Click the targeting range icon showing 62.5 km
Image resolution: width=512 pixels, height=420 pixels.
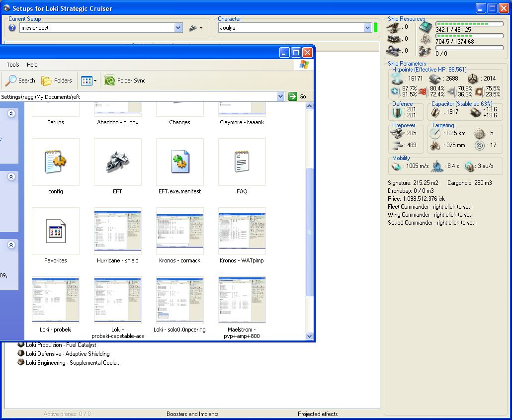435,133
